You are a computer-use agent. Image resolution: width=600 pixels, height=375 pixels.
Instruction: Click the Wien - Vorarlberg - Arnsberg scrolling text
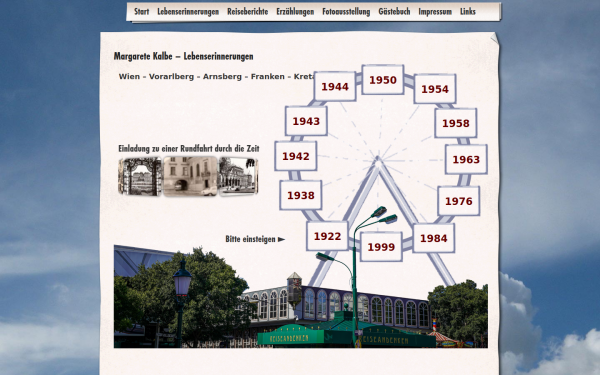(216, 77)
